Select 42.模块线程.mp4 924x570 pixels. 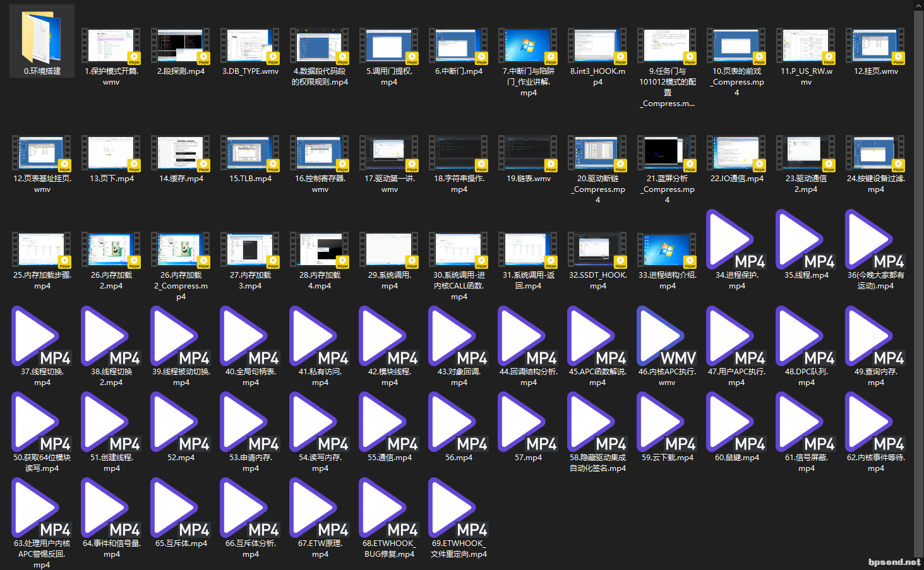[x=389, y=336]
